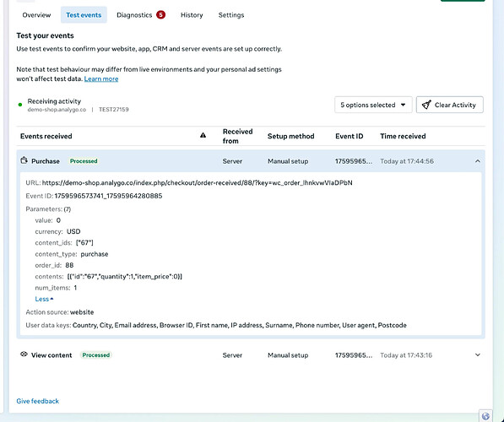Click the globe icon at bottom right

[x=485, y=416]
